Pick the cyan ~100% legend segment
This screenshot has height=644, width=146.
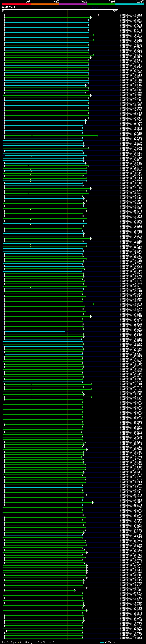click(129, 4)
